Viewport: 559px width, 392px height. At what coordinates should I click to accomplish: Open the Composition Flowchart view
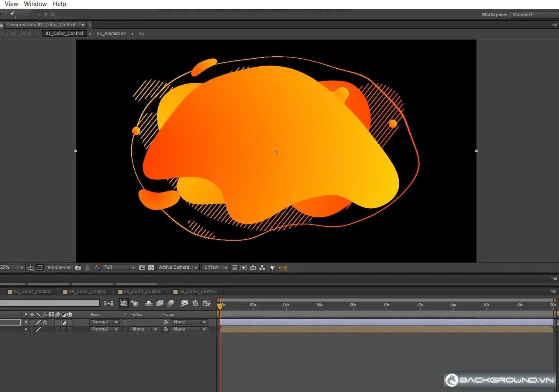click(262, 268)
